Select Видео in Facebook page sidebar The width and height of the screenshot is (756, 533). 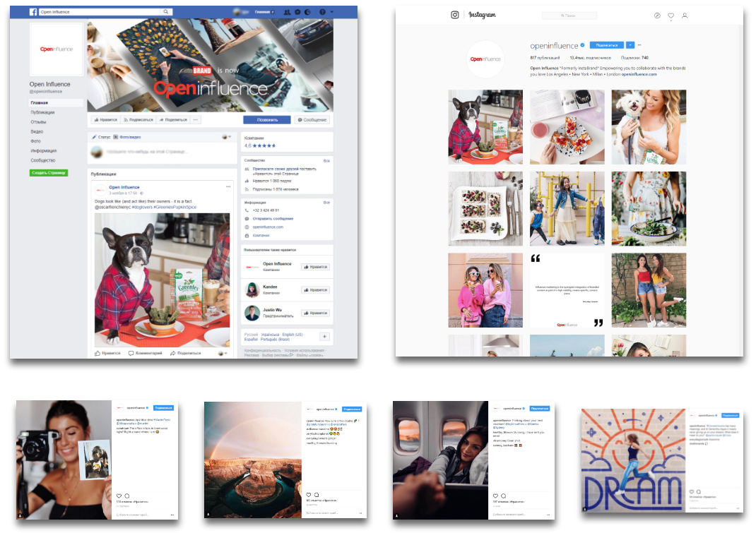[37, 131]
